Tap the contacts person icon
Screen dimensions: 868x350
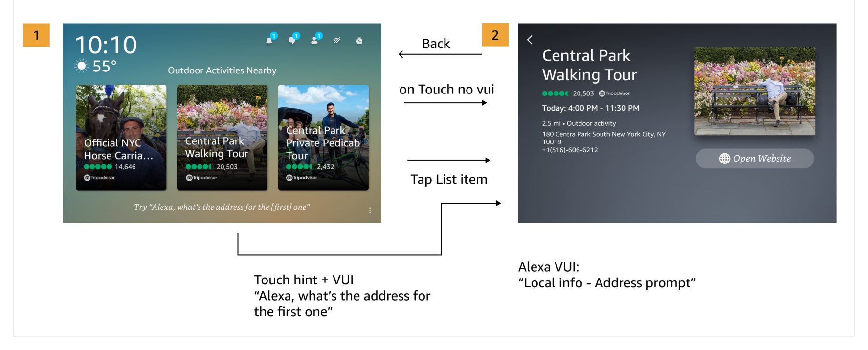(x=314, y=40)
